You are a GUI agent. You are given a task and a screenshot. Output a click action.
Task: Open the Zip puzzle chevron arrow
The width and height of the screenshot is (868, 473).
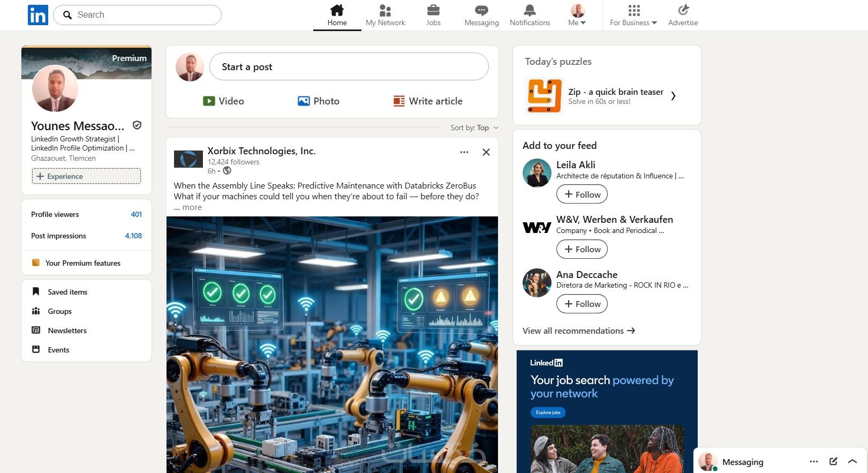coord(674,96)
